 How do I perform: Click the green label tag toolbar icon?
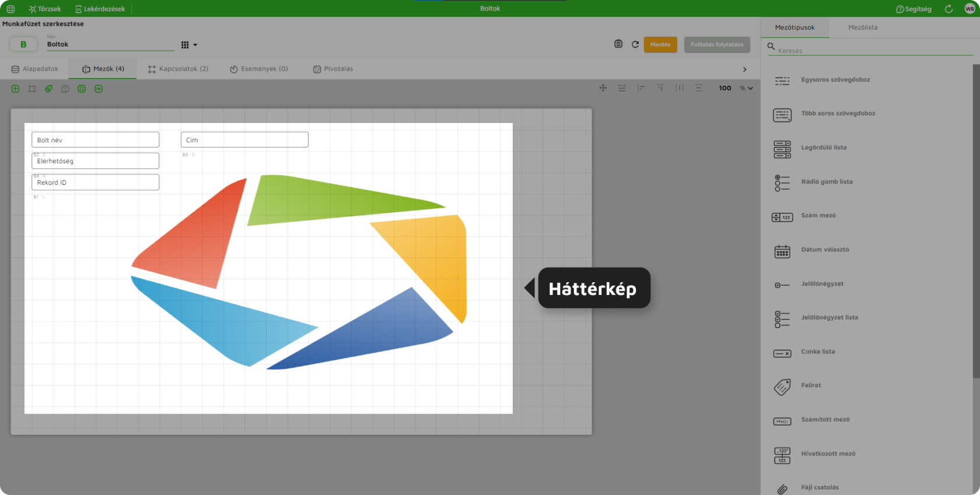click(x=48, y=89)
